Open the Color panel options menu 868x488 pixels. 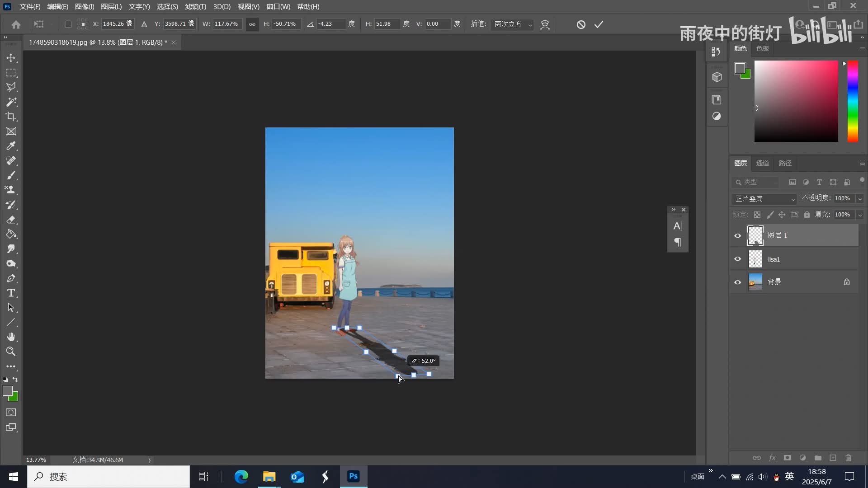(862, 48)
